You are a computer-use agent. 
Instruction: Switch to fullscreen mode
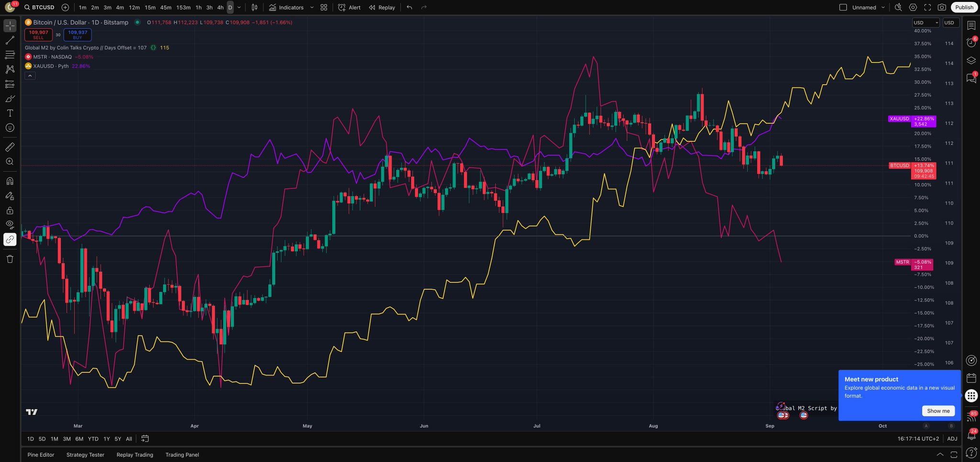click(927, 8)
